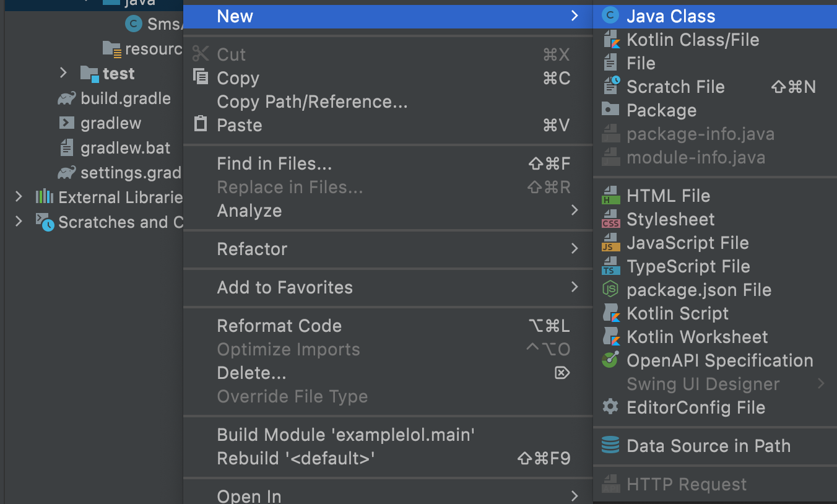Click the package.json nodejs icon
The height and width of the screenshot is (504, 837).
tap(610, 289)
